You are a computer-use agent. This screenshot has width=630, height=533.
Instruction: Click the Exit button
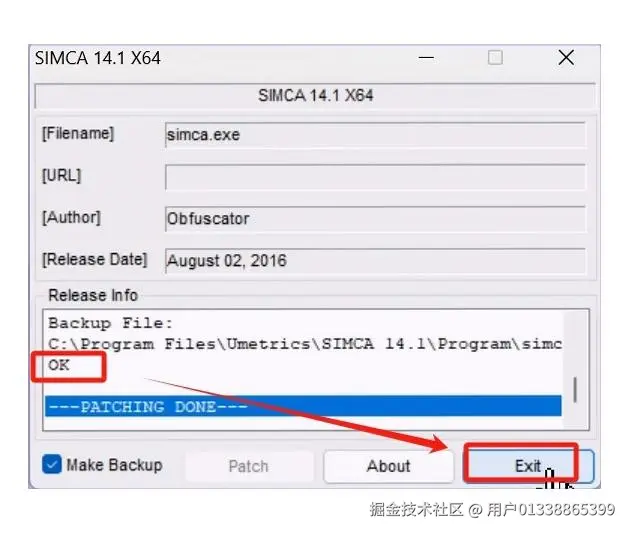pos(528,466)
